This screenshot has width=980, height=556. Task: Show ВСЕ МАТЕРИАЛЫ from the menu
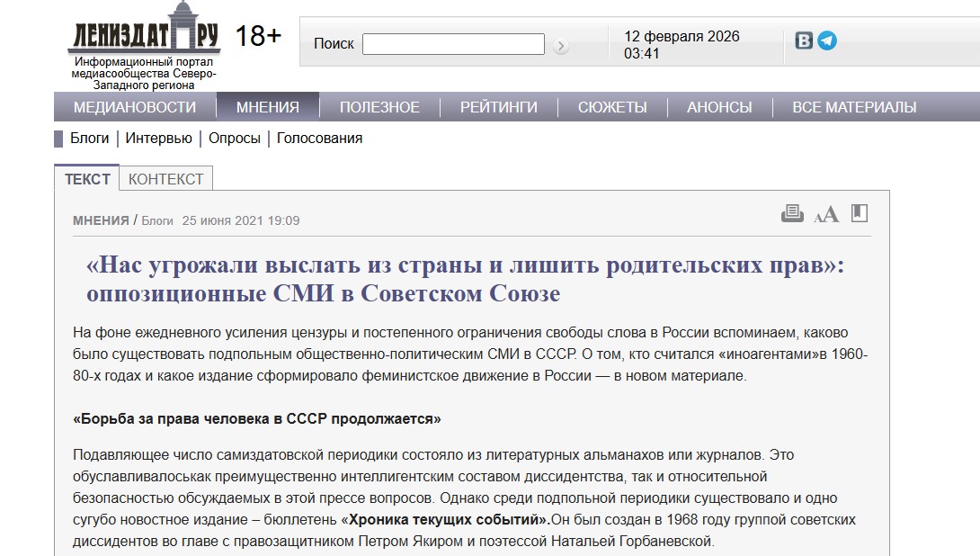(x=854, y=107)
